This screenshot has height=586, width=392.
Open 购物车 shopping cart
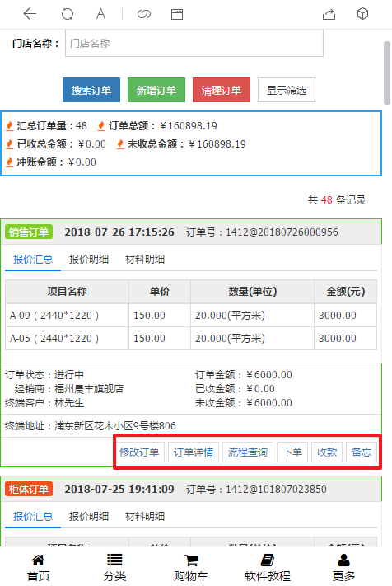pos(191,568)
